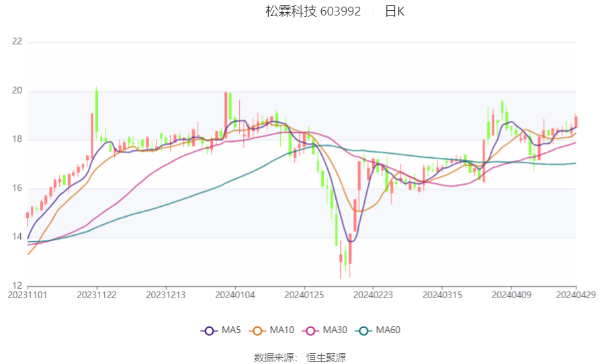Click the 20231101 x-axis date label

pyautogui.click(x=28, y=295)
